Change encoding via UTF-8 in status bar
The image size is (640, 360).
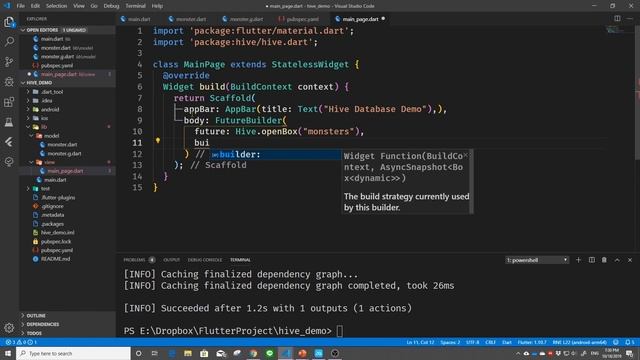tap(472, 342)
